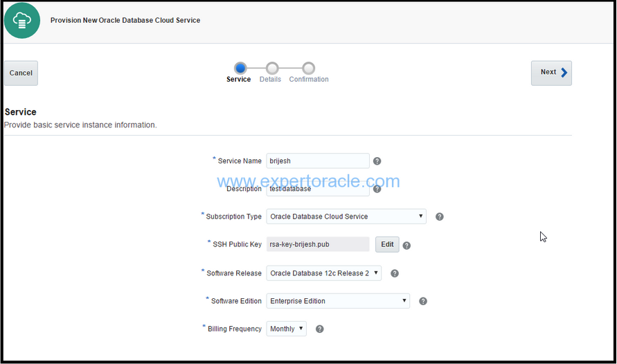Open Billing Frequency help icon

pyautogui.click(x=320, y=329)
